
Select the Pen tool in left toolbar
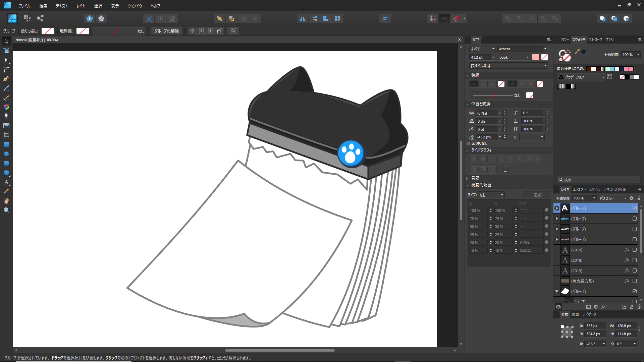(6, 79)
